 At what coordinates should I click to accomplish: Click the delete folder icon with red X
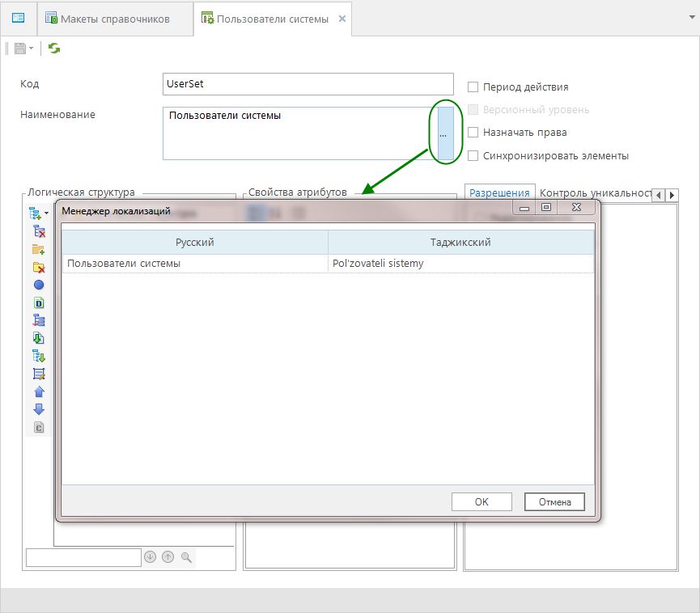click(38, 267)
